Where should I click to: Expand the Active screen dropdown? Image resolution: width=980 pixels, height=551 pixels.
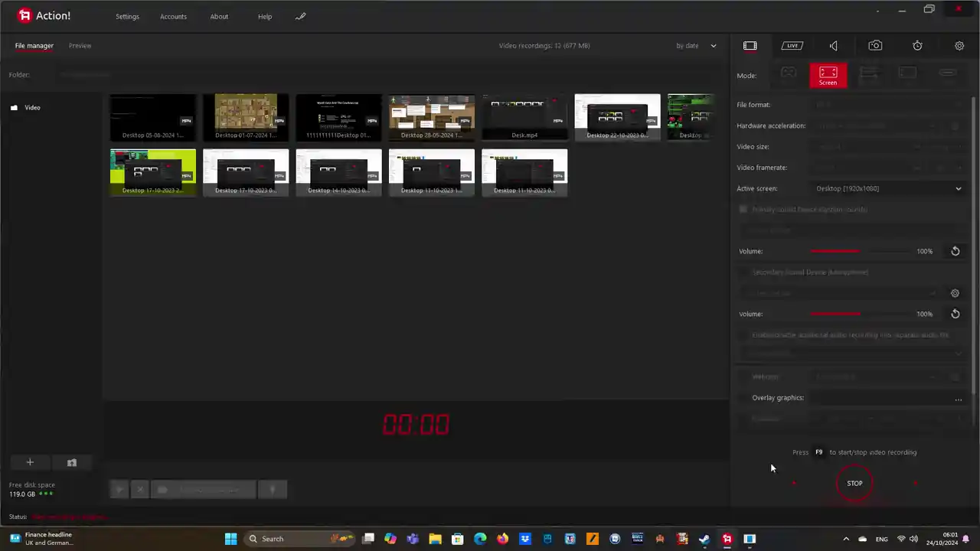(889, 188)
